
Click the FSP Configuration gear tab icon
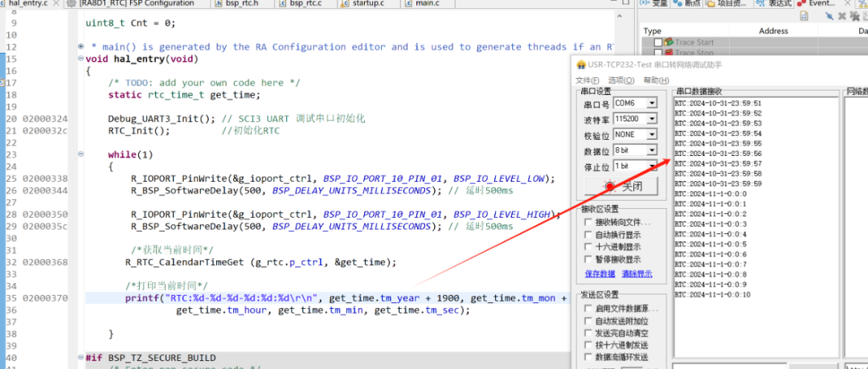coord(72,4)
